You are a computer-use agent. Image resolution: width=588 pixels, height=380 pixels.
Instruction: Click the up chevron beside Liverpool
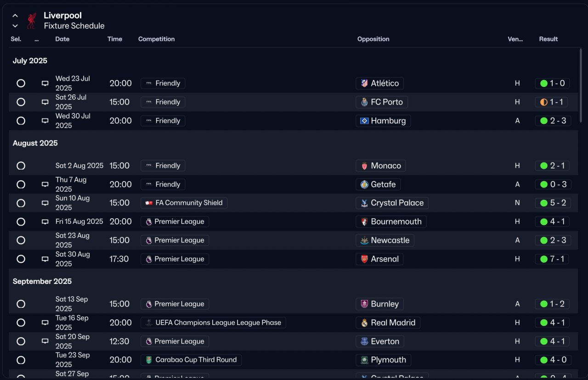click(x=15, y=16)
